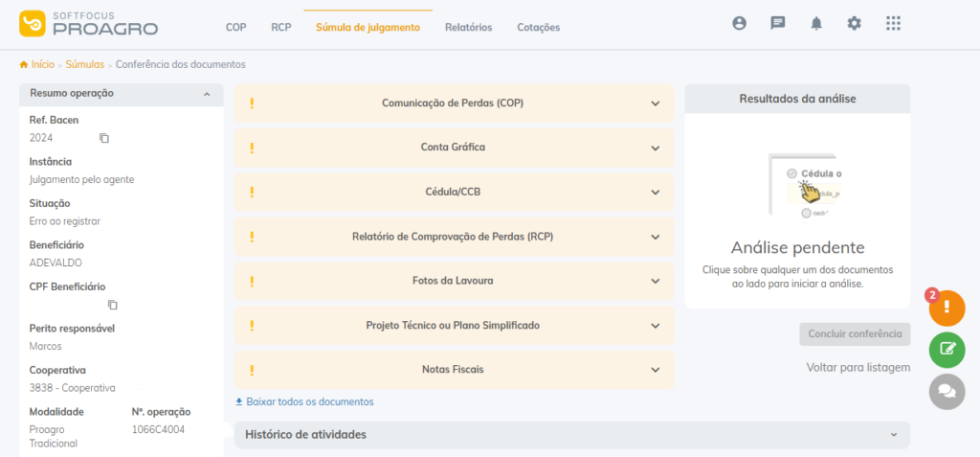
Task: Open the settings gear icon
Action: [855, 24]
